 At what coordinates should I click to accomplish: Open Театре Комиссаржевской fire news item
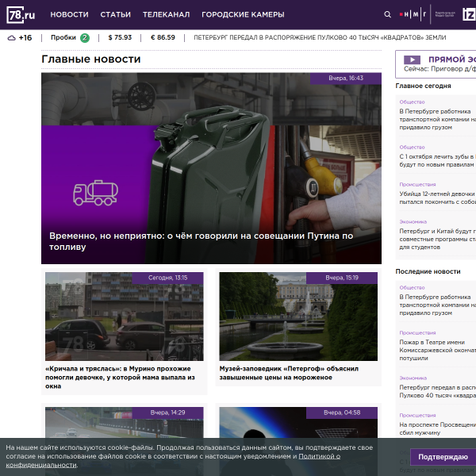click(437, 350)
